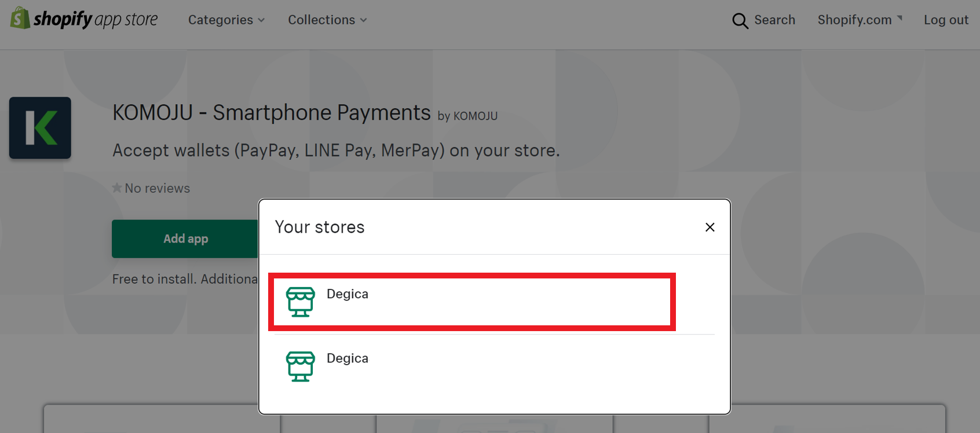Click the Shopify bag logo icon

pos(20,18)
